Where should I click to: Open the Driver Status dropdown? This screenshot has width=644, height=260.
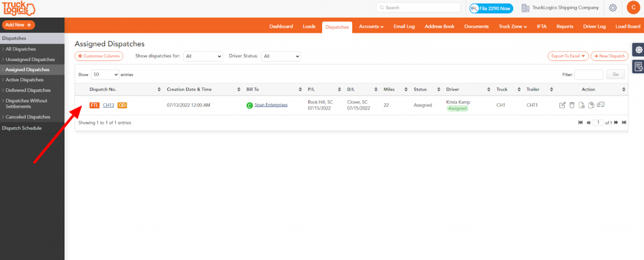(281, 57)
